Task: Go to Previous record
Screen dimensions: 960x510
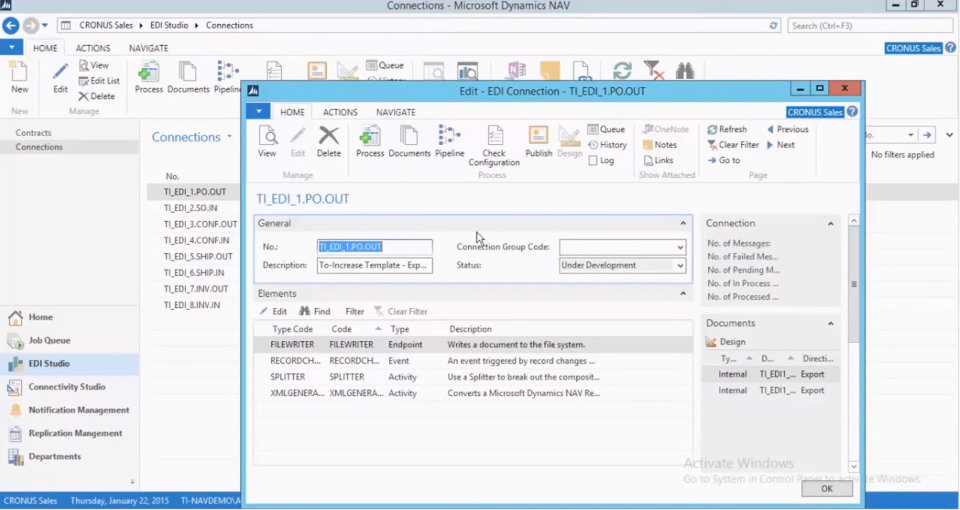Action: coord(787,129)
